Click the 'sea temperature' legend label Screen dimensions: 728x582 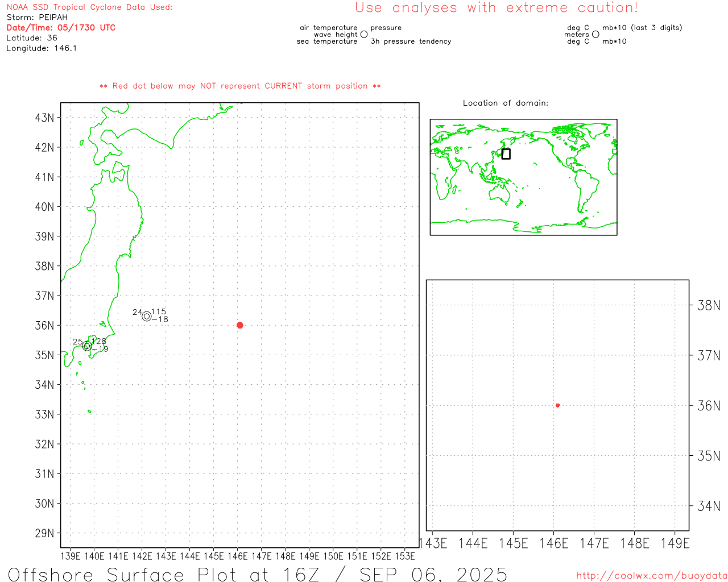coord(327,41)
